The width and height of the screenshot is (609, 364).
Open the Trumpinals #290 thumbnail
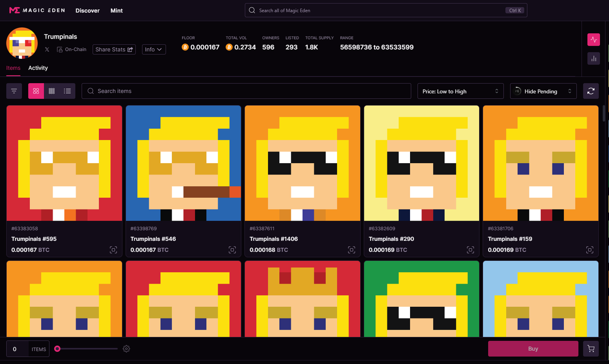coord(422,163)
